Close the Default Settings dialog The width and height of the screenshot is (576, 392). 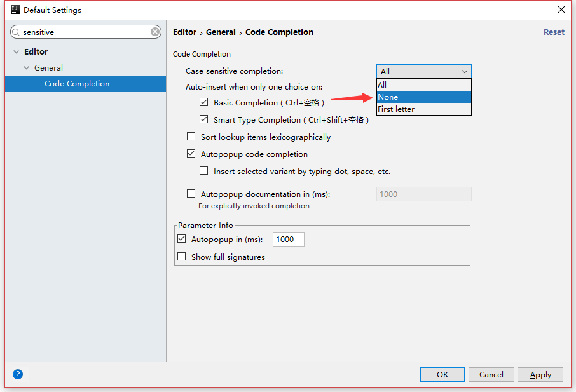tap(561, 10)
